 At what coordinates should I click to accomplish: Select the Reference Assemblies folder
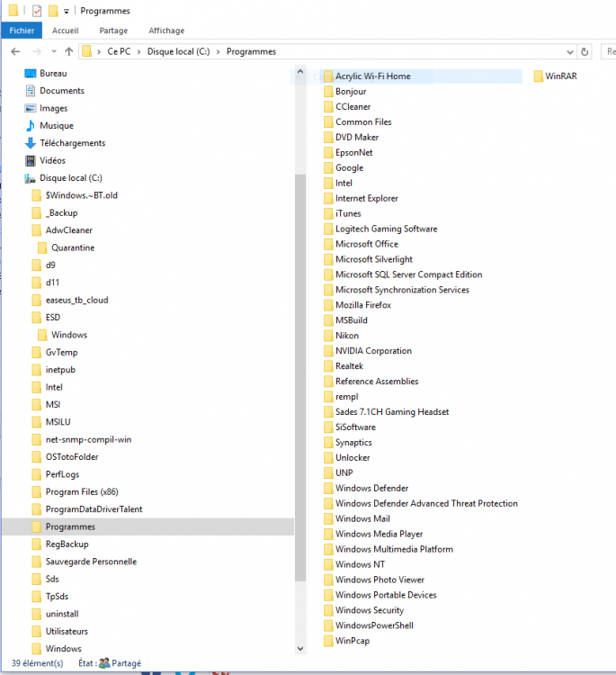[x=377, y=382]
